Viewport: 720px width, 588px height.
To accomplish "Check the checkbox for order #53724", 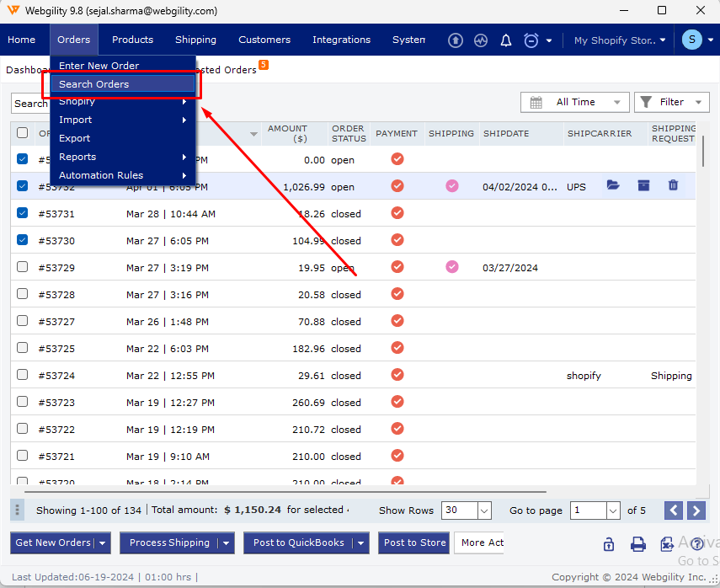I will coord(22,374).
